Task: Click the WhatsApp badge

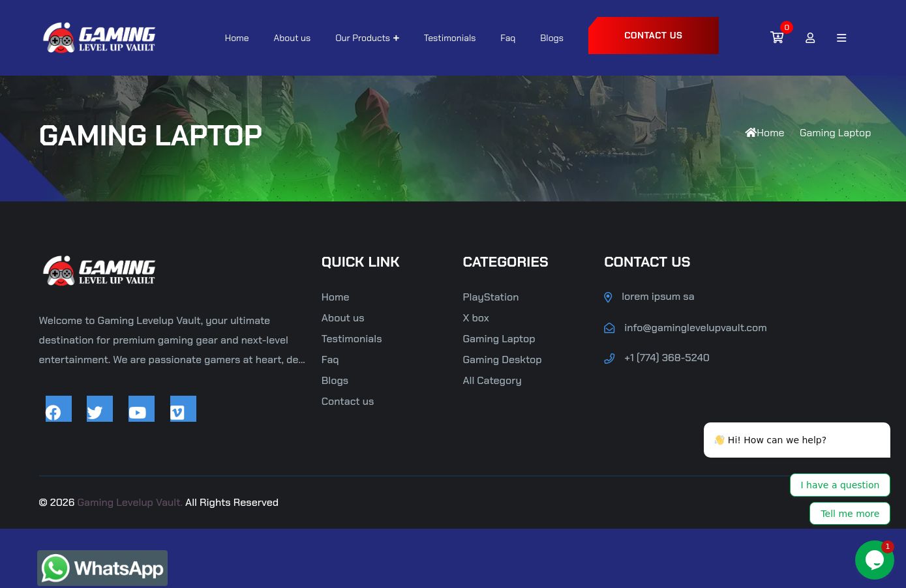Action: pyautogui.click(x=102, y=568)
